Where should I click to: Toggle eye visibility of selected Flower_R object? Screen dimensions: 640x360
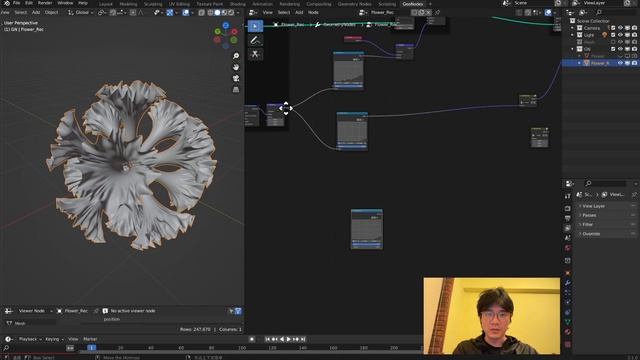pos(620,63)
